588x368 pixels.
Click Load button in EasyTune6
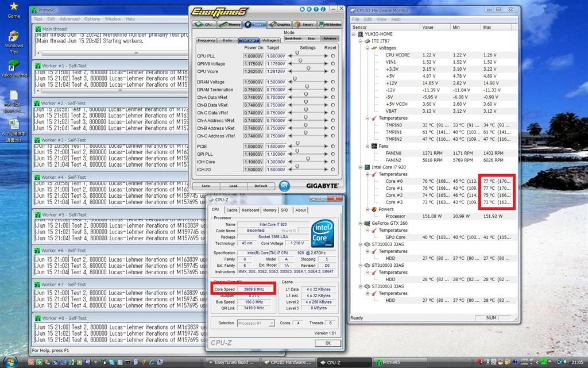pyautogui.click(x=233, y=186)
